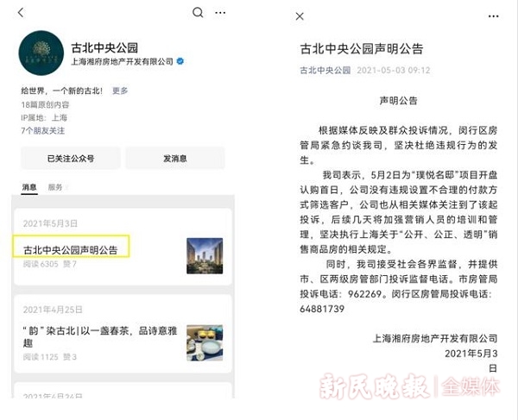Image resolution: width=518 pixels, height=420 pixels.
Task: Click the 7个朋友关注 link
Action: coord(43,130)
